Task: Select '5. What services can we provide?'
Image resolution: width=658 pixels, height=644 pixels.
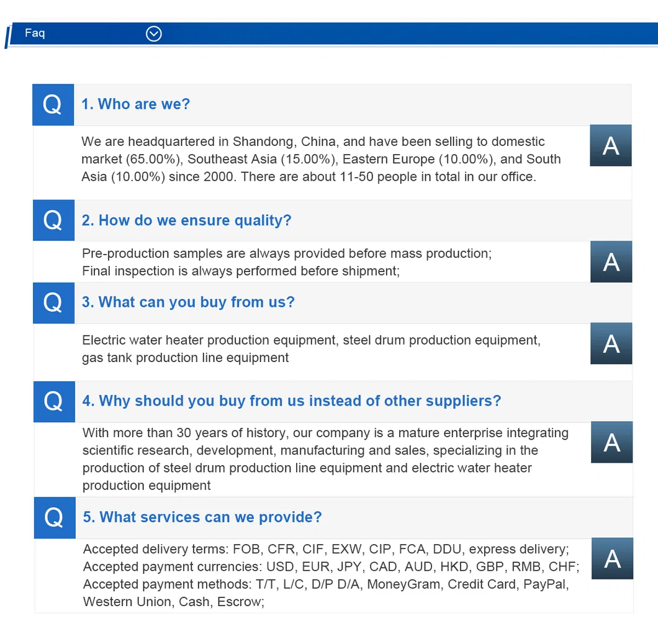Action: [x=202, y=517]
